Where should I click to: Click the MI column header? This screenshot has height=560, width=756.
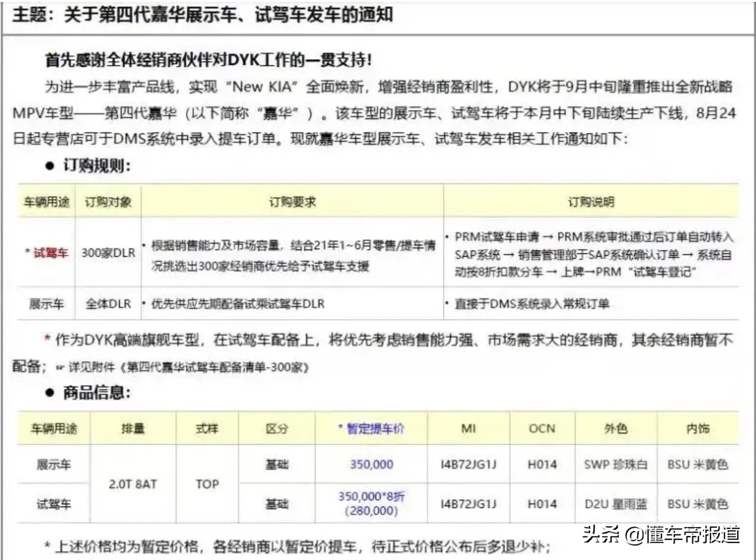[x=468, y=428]
